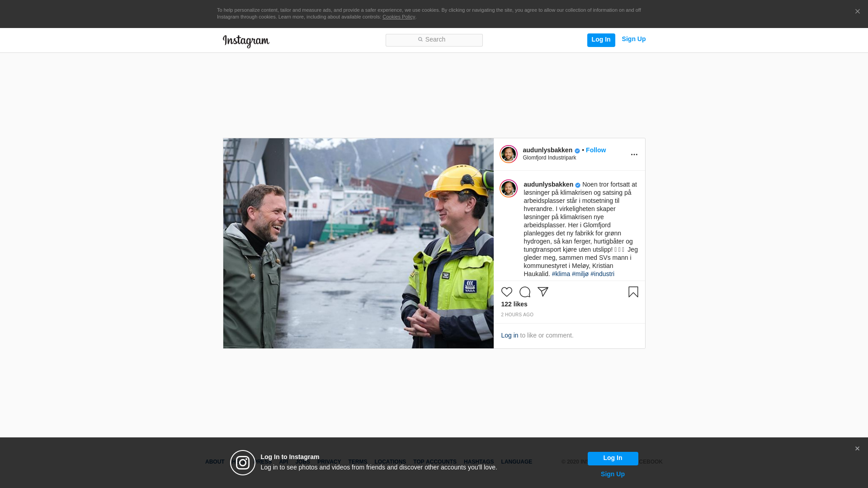Open the Cookies Policy link
The width and height of the screenshot is (868, 488).
[x=398, y=17]
